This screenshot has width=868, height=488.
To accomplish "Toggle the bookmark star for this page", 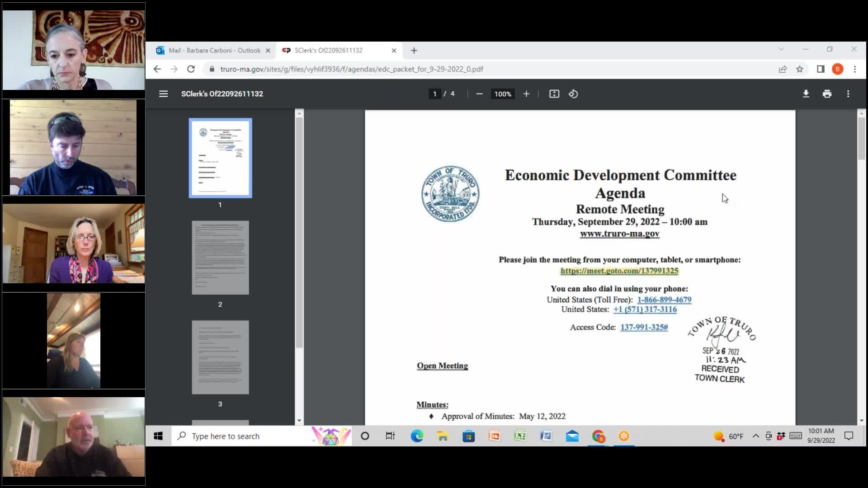I will [x=800, y=69].
